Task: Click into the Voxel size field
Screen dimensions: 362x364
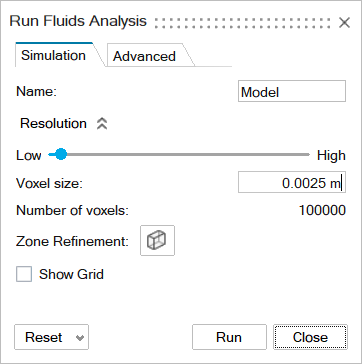Action: [292, 182]
